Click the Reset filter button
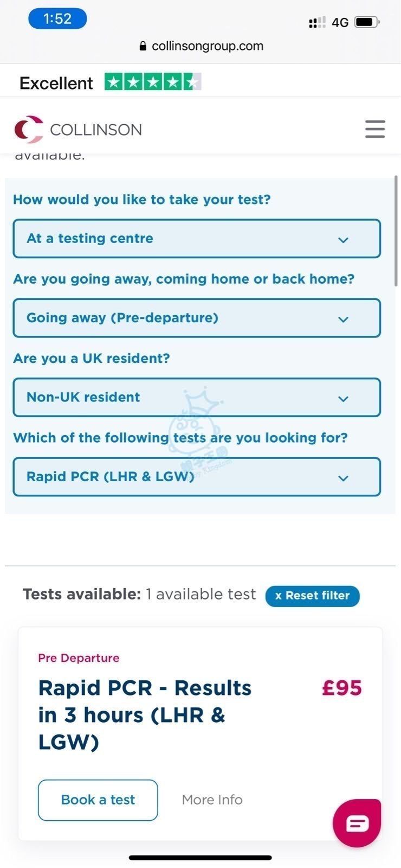The height and width of the screenshot is (868, 401). [x=312, y=596]
